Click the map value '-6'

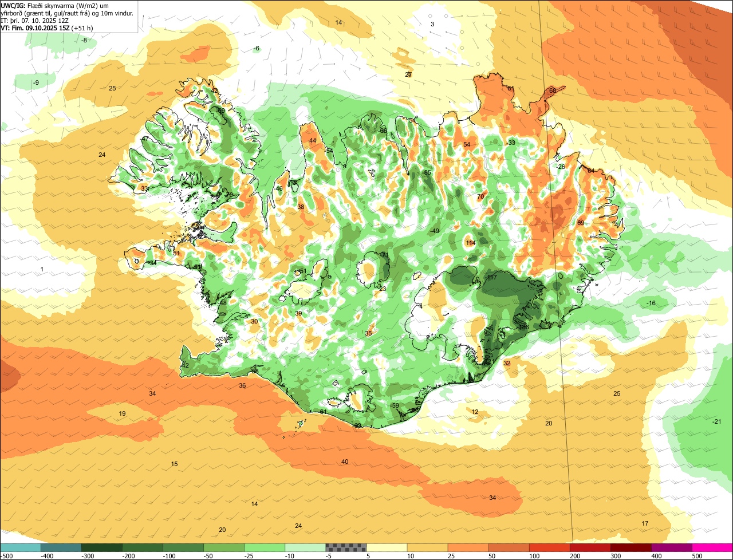(x=257, y=48)
